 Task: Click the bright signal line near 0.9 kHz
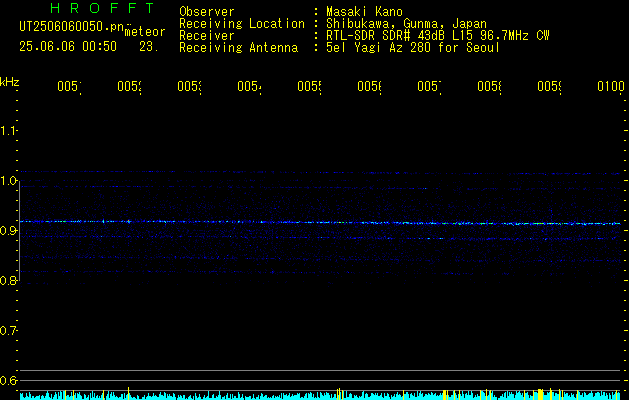(320, 222)
